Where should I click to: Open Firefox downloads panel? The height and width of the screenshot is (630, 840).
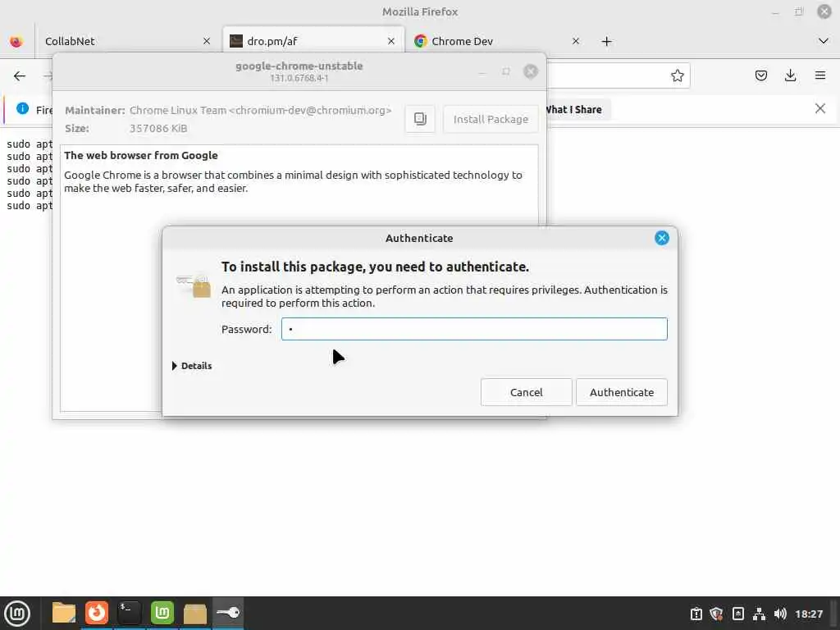[790, 75]
